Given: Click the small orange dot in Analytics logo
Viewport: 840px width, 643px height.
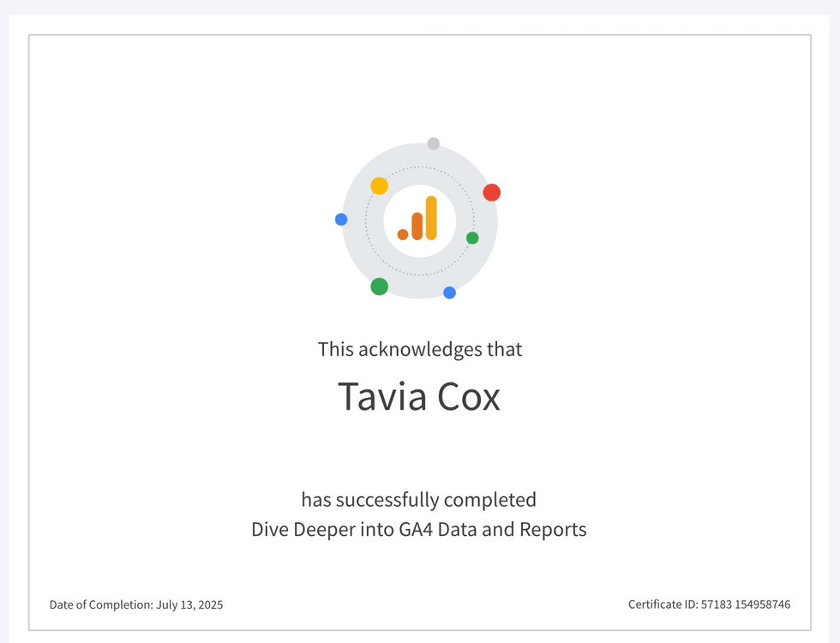Looking at the screenshot, I should [403, 234].
